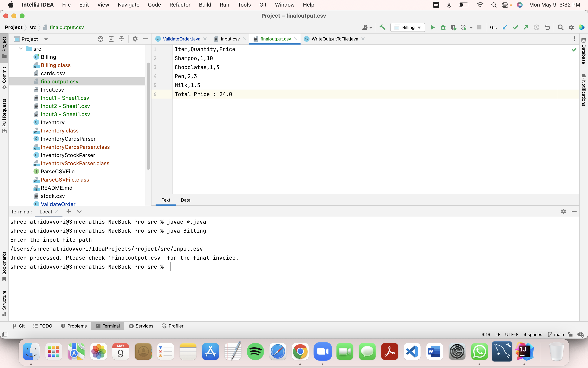This screenshot has width=588, height=368.
Task: Open macOS Control Center icon
Action: coord(505,5)
